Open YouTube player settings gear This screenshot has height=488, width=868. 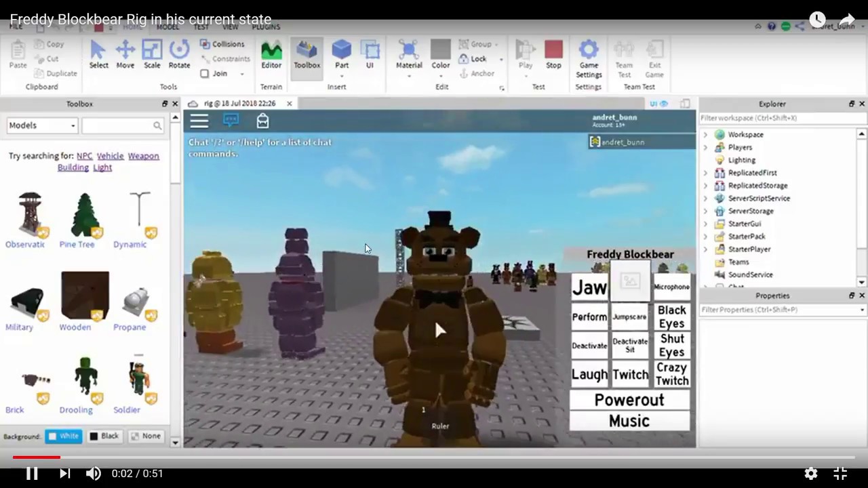pos(810,473)
